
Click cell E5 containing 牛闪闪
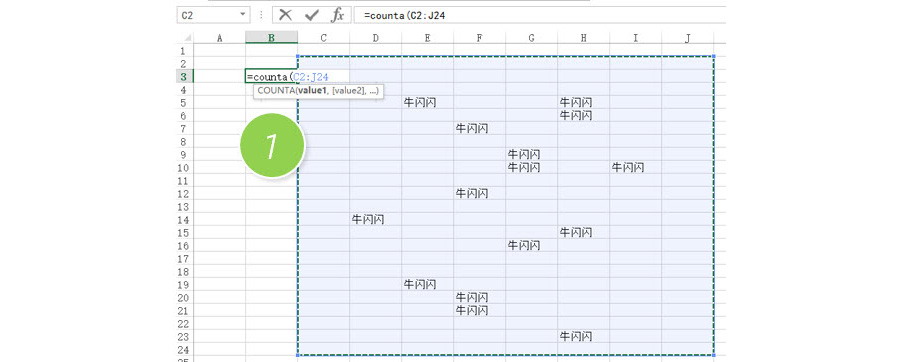427,103
